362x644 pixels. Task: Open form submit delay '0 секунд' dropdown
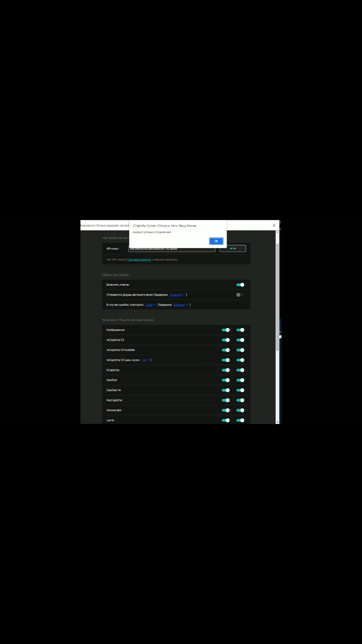(x=177, y=295)
